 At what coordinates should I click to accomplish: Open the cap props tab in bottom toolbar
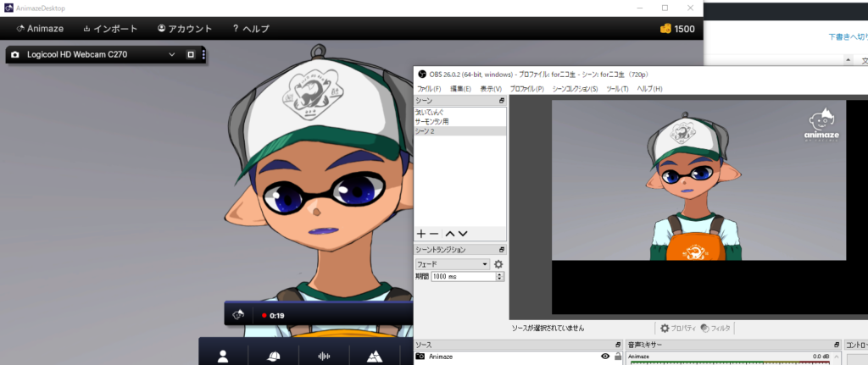point(274,357)
